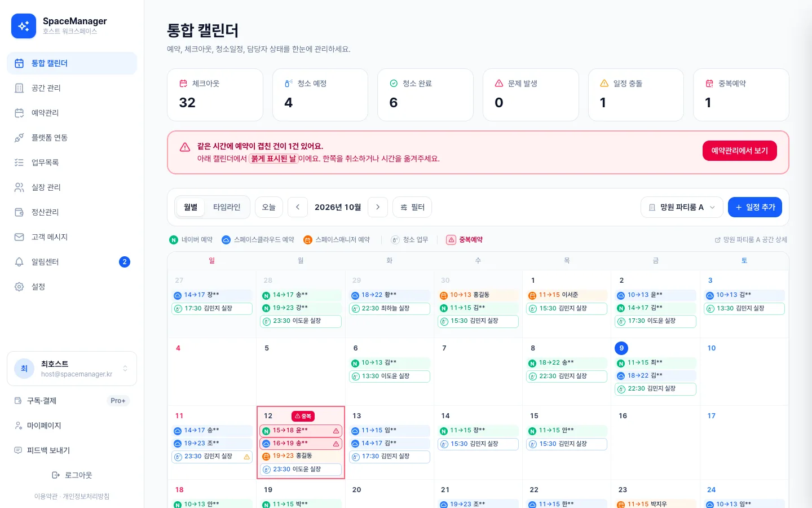Click the 고객 메시지 envelope icon
The height and width of the screenshot is (508, 812).
[19, 237]
